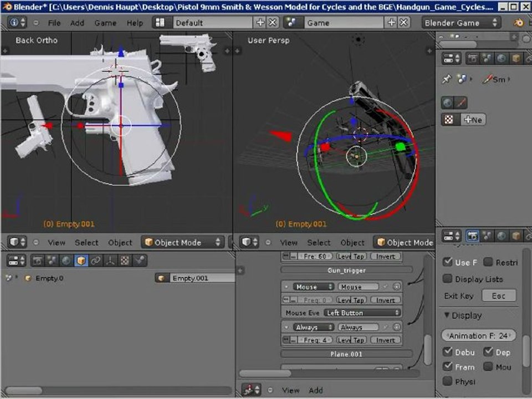The image size is (532, 399).
Task: Open the Object Mode dropdown in the left viewport
Action: pyautogui.click(x=182, y=242)
